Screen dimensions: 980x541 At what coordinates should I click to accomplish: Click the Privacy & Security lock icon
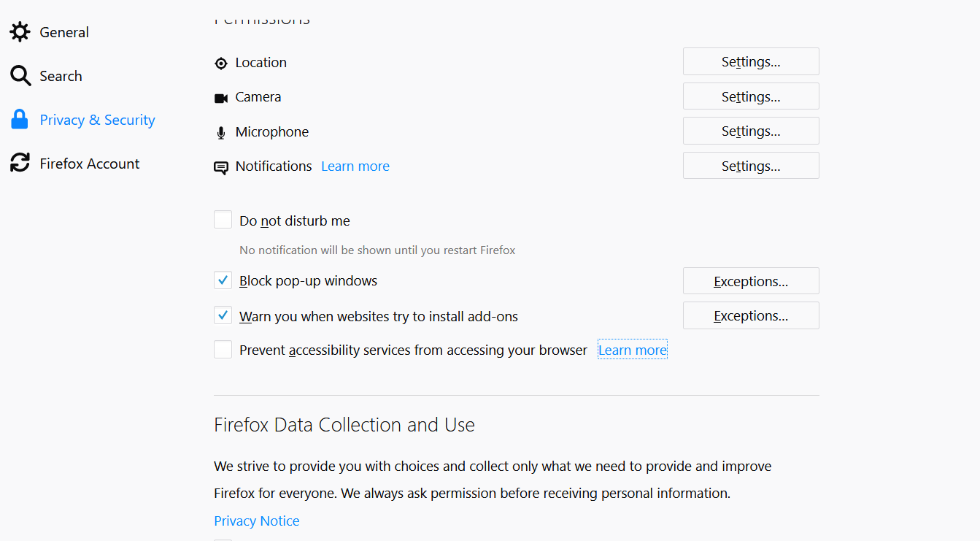(20, 120)
